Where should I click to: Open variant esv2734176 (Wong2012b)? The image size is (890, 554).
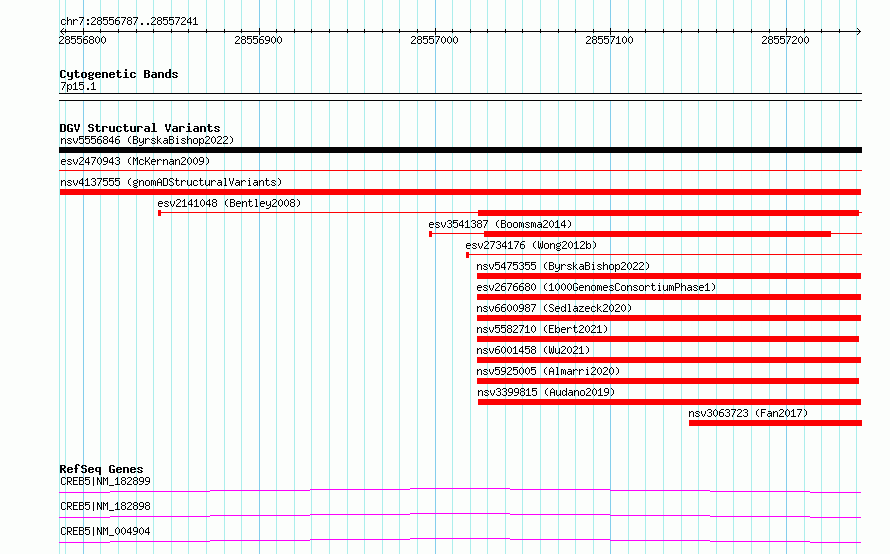pos(531,245)
